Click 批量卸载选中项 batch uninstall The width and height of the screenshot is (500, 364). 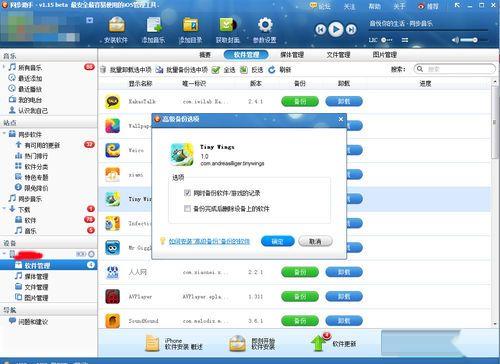coord(126,70)
